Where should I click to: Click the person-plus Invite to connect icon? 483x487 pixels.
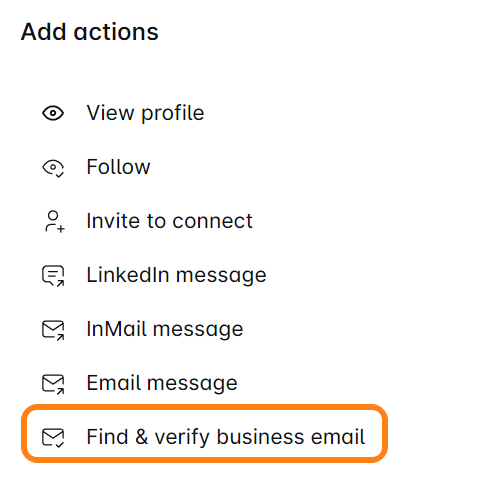pos(55,221)
